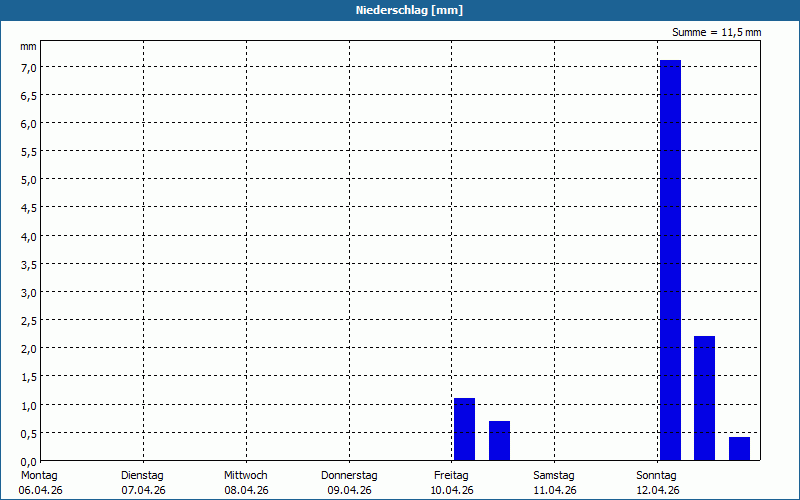Click the 0,5 y-axis value
This screenshot has height=500, width=800.
pyautogui.click(x=28, y=434)
